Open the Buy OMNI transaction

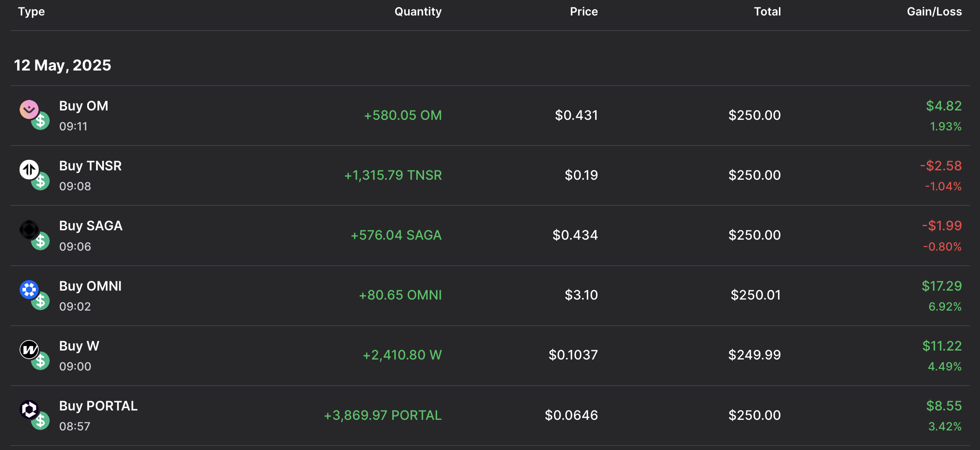[x=90, y=286]
